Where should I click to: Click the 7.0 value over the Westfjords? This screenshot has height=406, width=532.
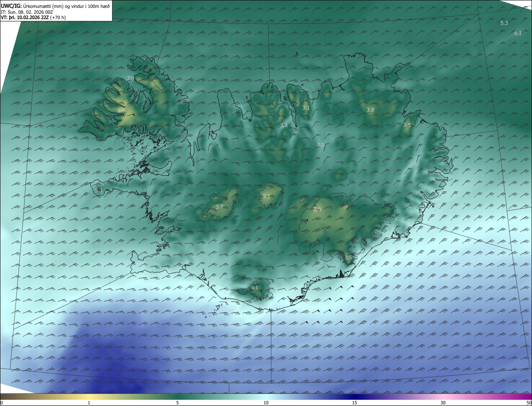(130, 78)
